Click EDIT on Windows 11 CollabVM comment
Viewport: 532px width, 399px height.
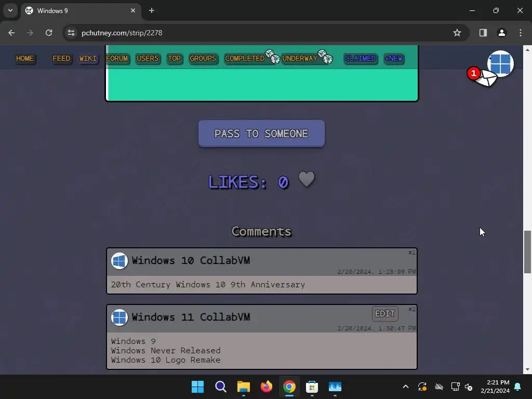click(385, 313)
